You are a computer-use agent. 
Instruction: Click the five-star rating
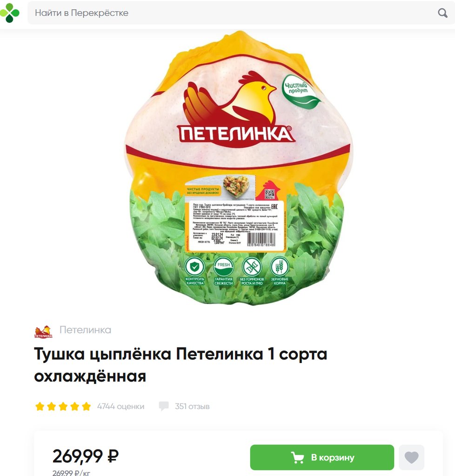(x=63, y=406)
